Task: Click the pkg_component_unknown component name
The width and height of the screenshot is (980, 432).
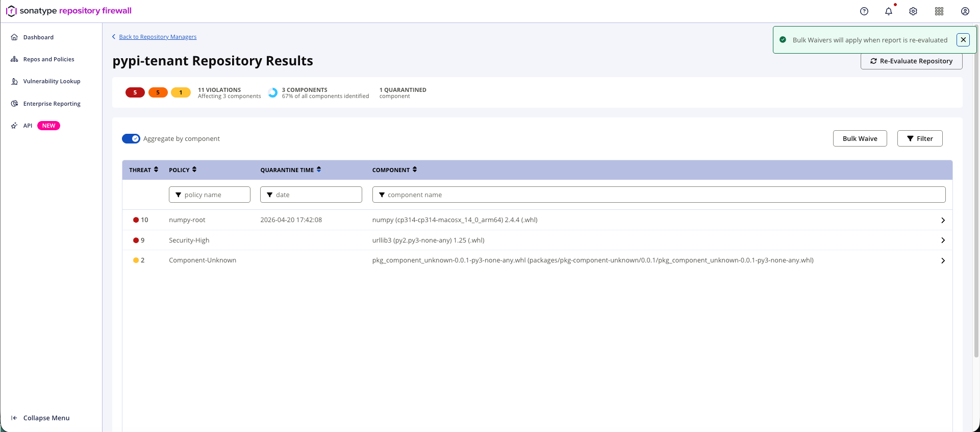Action: point(593,260)
